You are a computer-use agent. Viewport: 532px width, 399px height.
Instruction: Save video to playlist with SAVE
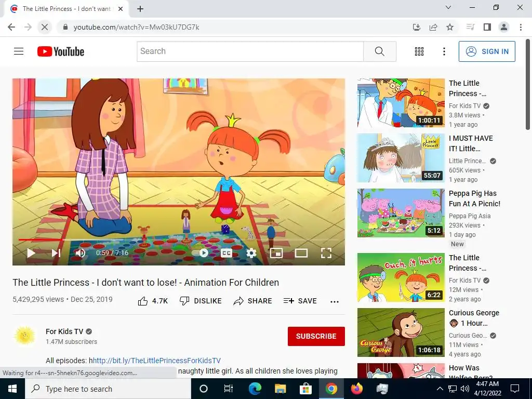tap(300, 301)
